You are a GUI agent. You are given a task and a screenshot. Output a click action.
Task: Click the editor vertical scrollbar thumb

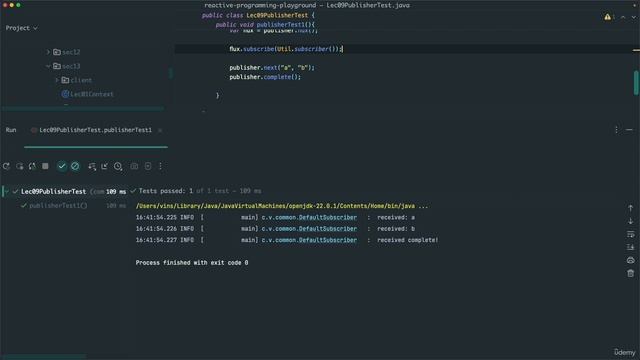[636, 83]
